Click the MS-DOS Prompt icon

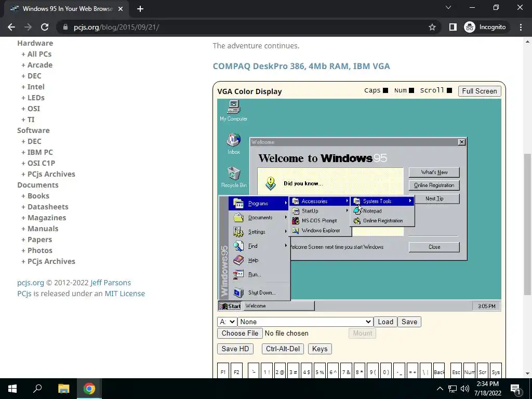[x=296, y=220]
